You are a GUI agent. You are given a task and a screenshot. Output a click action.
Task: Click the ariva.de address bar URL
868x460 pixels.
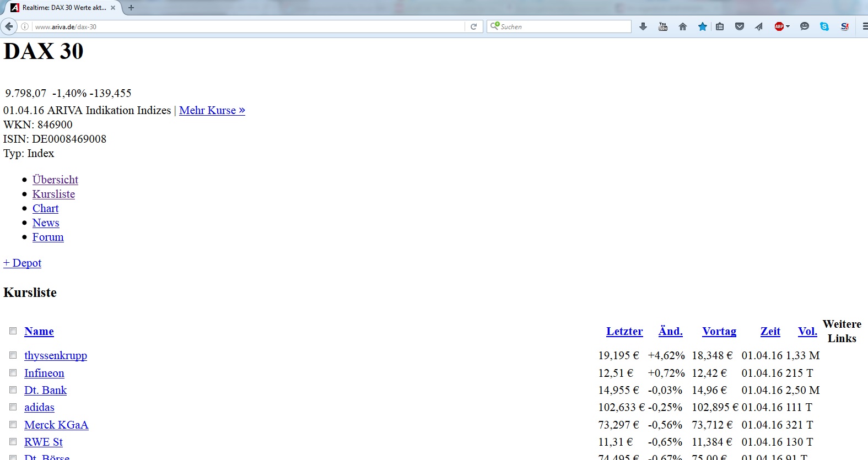tap(66, 26)
